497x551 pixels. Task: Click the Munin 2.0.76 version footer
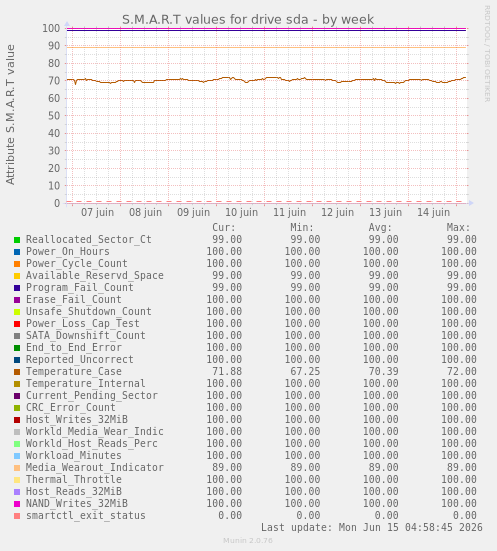(248, 540)
